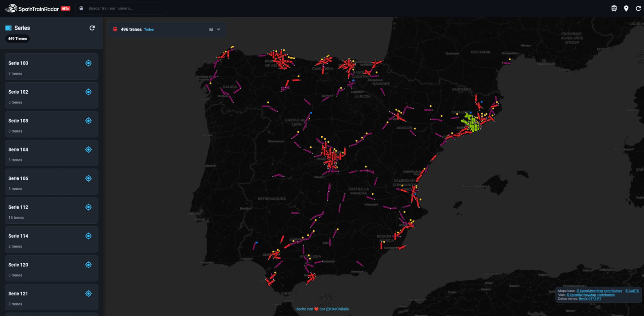Locate Serie 100 trains on map
The width and height of the screenshot is (644, 316).
(89, 63)
